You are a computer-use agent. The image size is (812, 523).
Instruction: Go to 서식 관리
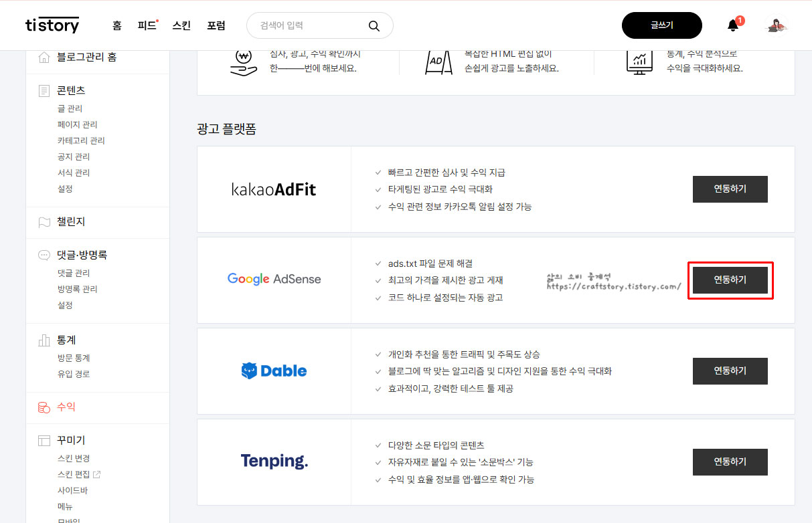click(74, 173)
